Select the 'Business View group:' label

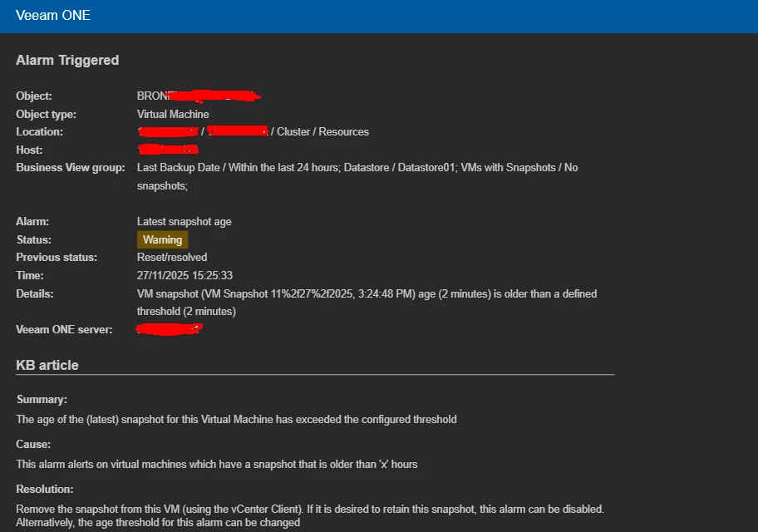pyautogui.click(x=71, y=167)
